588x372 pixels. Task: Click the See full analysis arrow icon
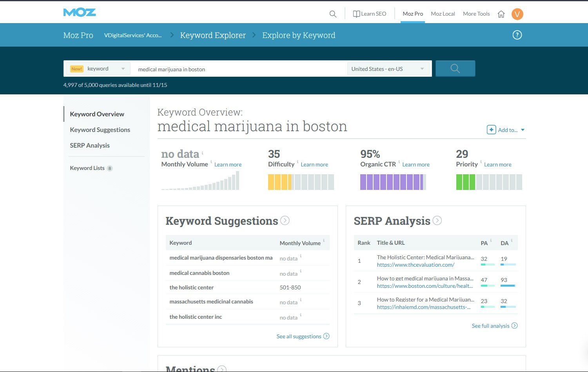[x=515, y=325]
